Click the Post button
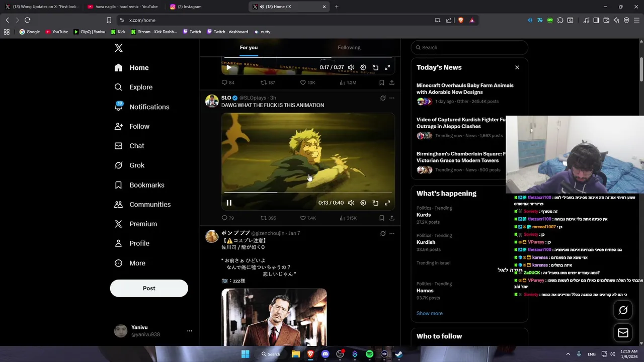This screenshot has width=644, height=362. pyautogui.click(x=149, y=288)
